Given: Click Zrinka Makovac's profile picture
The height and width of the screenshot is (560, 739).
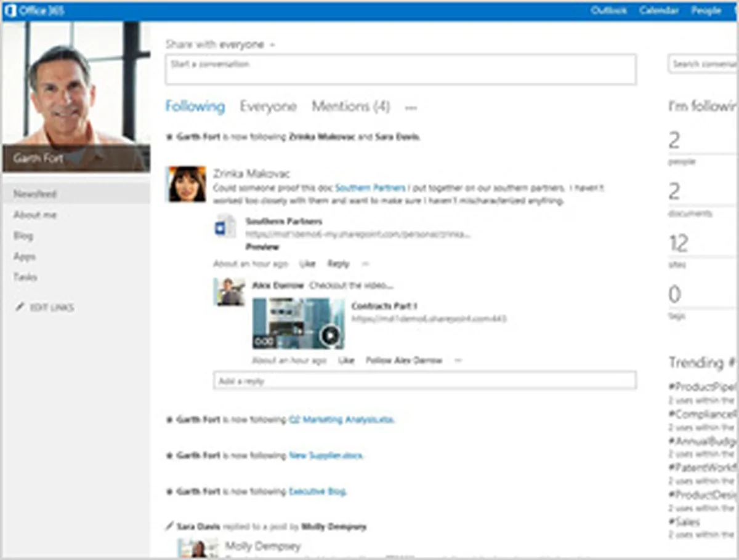Looking at the screenshot, I should pos(187,184).
